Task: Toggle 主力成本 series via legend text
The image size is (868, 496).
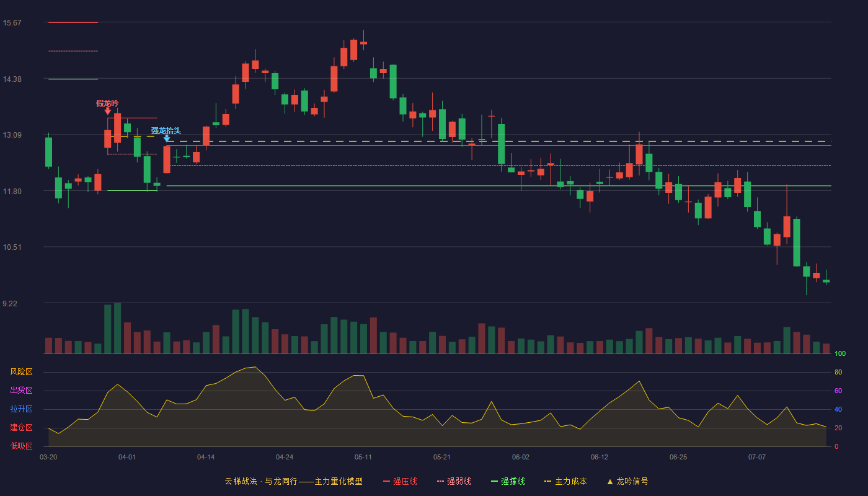Action: pos(571,481)
